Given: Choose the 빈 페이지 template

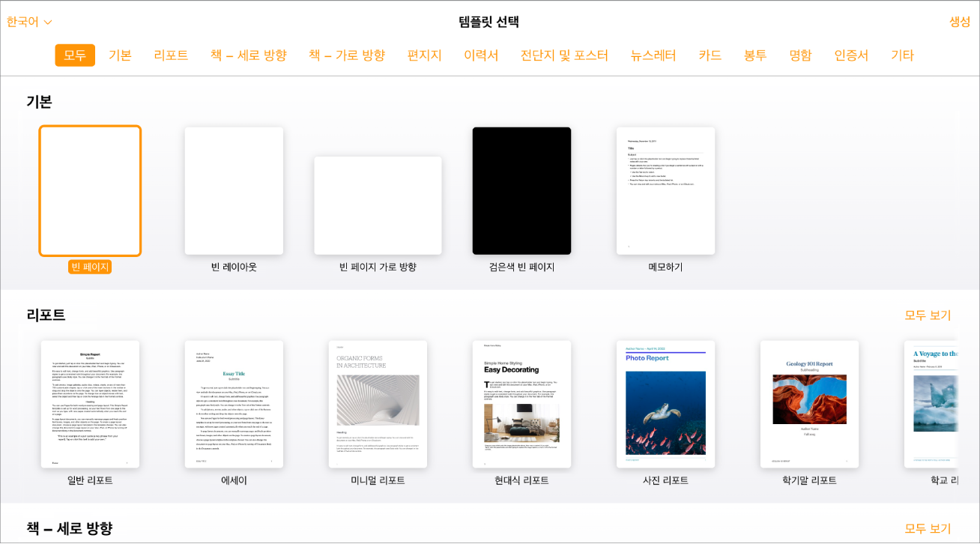Looking at the screenshot, I should [x=90, y=190].
